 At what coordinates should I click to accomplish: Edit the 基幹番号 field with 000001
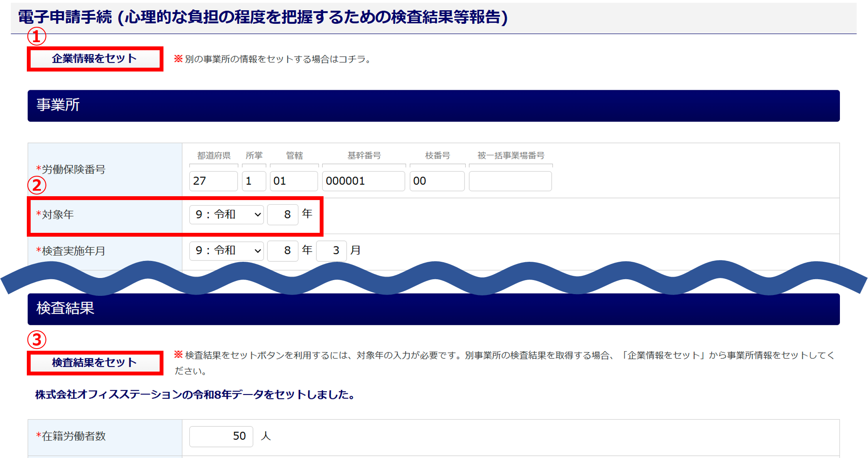coord(363,181)
